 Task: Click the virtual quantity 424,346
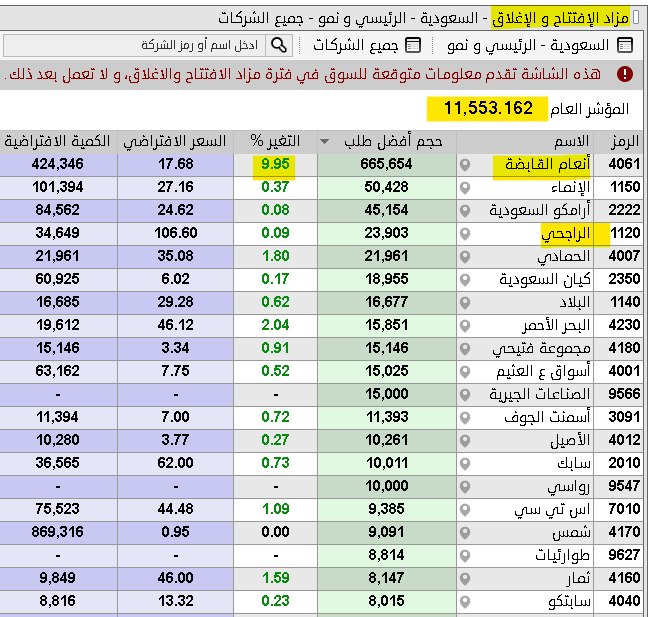click(x=57, y=164)
